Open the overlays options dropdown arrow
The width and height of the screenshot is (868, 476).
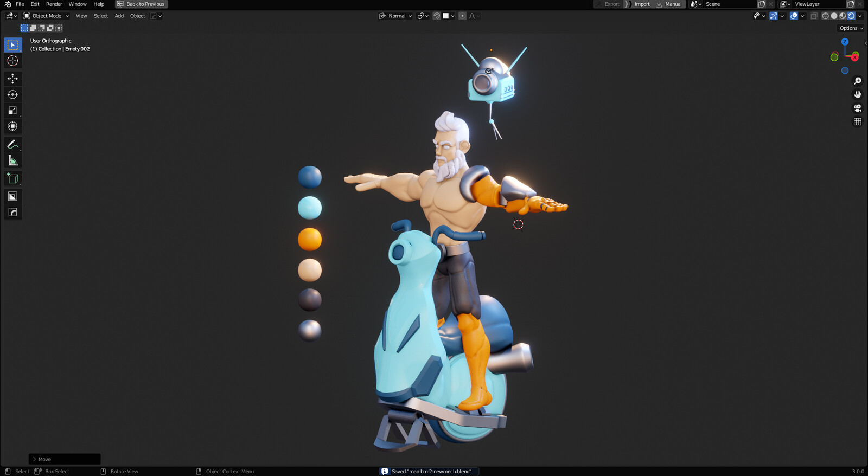point(802,16)
